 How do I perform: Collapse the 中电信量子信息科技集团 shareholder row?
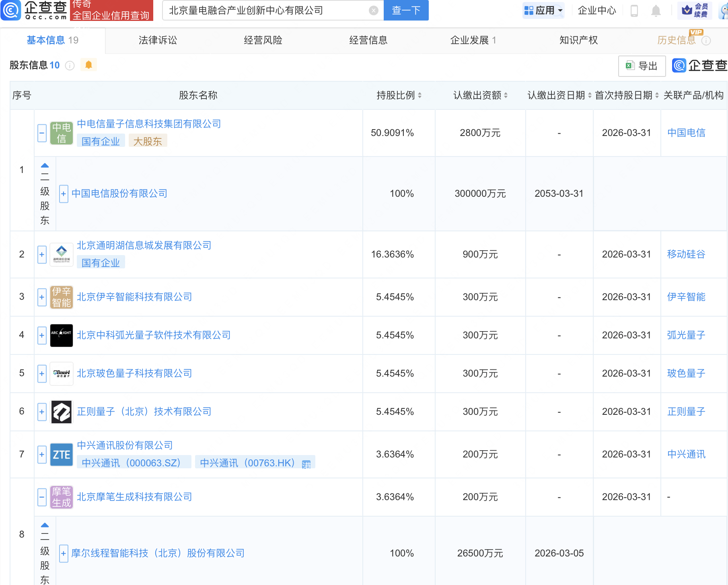point(42,133)
